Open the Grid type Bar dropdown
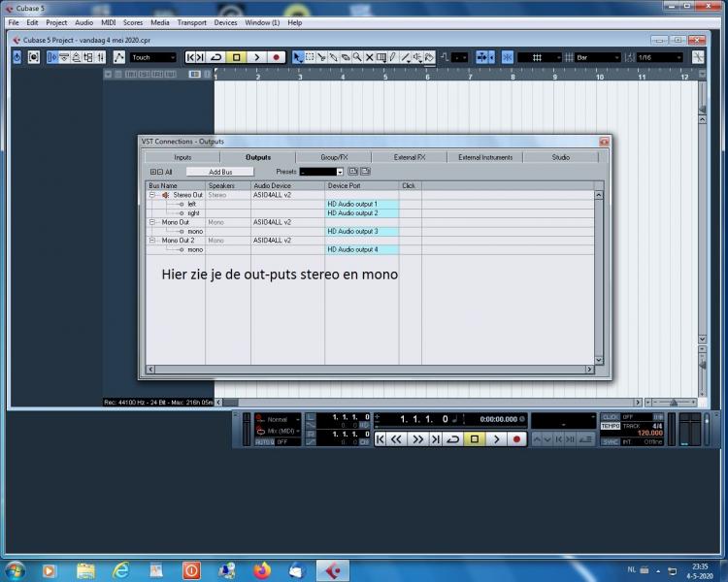The height and width of the screenshot is (582, 728). (x=598, y=57)
